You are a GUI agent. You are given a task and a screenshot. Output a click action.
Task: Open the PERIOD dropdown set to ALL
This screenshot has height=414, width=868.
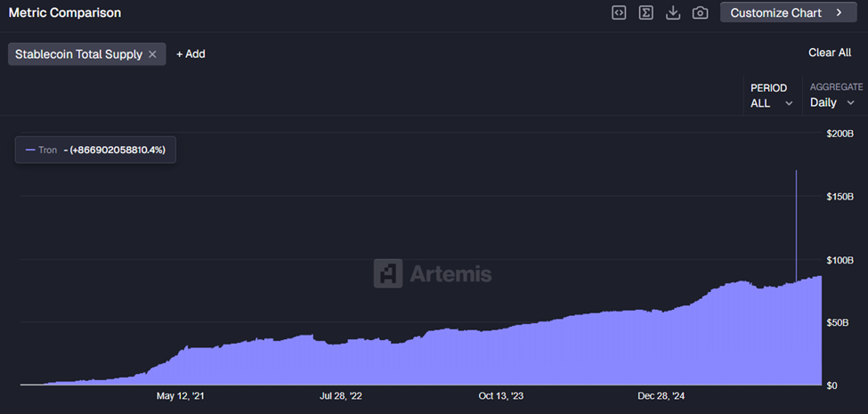[x=771, y=96]
